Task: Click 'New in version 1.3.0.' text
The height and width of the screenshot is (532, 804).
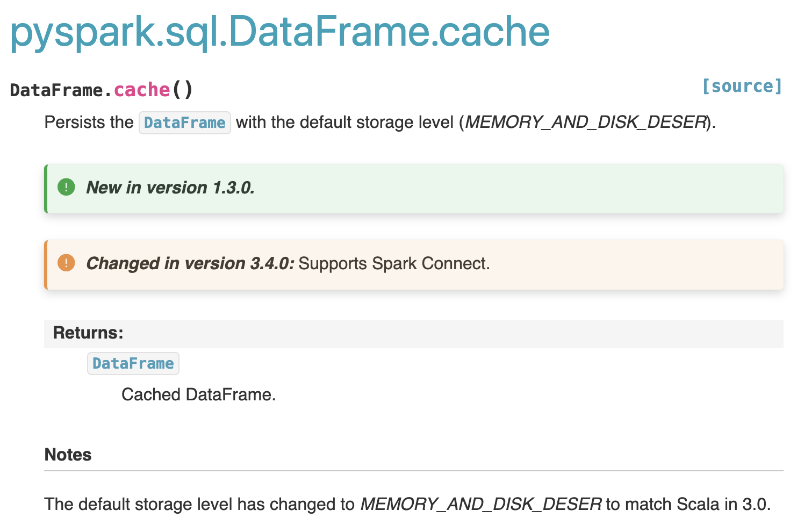Action: (170, 188)
